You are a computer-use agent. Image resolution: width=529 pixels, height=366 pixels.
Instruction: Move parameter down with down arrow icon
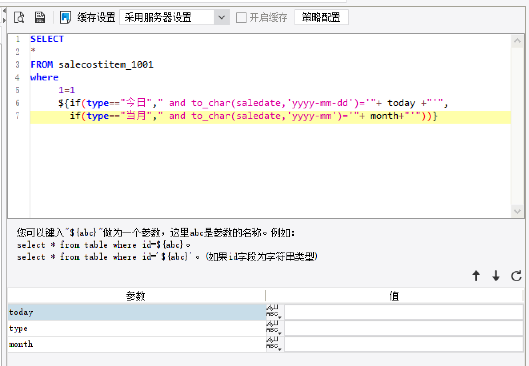[x=496, y=276]
